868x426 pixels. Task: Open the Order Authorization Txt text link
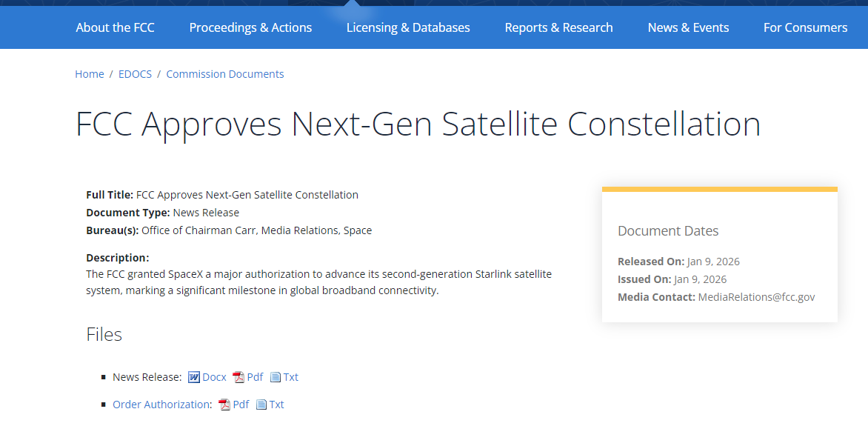[277, 405]
